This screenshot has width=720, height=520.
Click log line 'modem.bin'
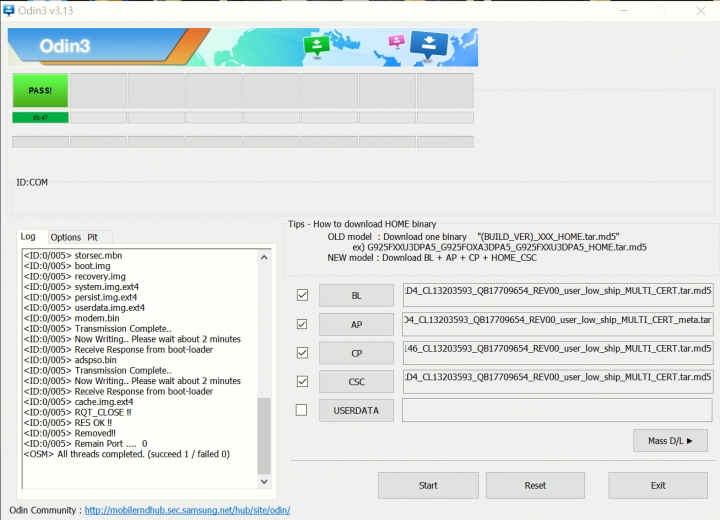72,318
